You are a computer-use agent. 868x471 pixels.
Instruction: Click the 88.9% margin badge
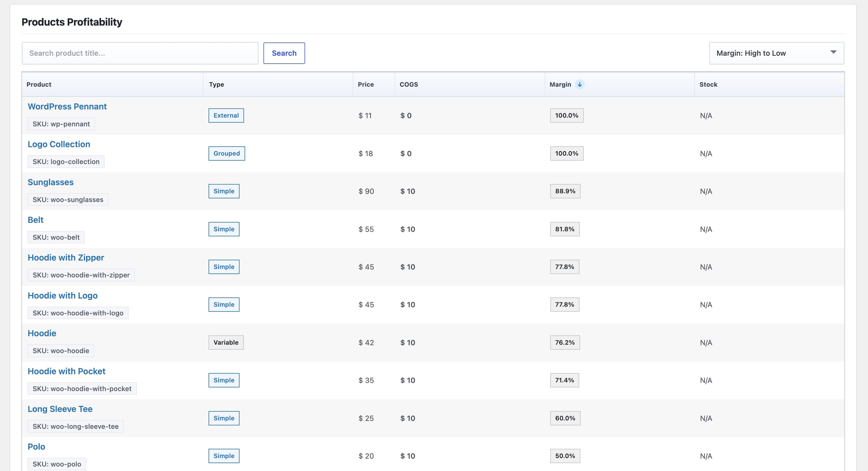565,191
